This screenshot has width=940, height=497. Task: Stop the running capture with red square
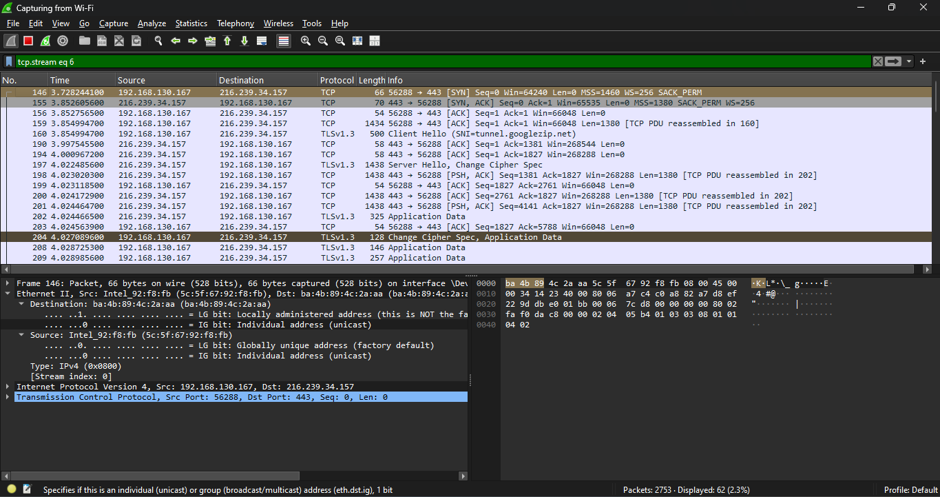coord(28,41)
